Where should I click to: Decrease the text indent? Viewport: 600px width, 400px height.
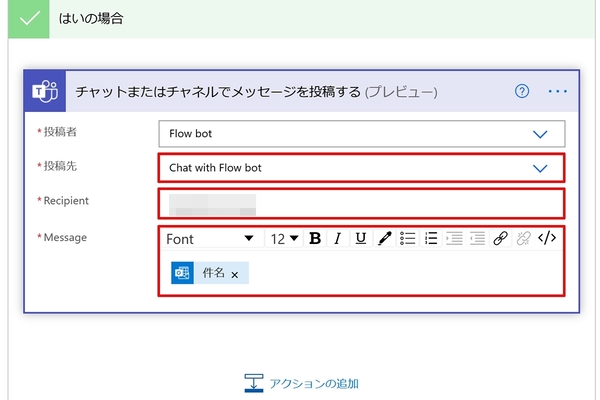[454, 238]
